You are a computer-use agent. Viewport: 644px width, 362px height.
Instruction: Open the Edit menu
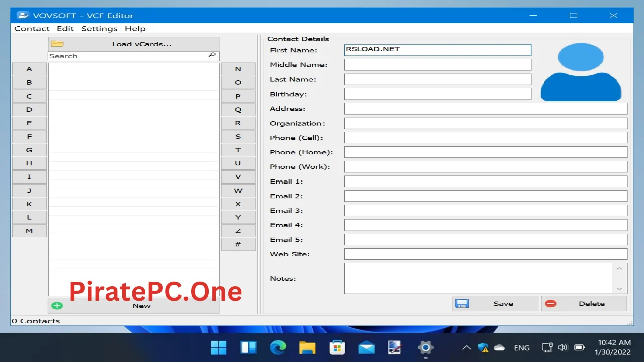65,29
